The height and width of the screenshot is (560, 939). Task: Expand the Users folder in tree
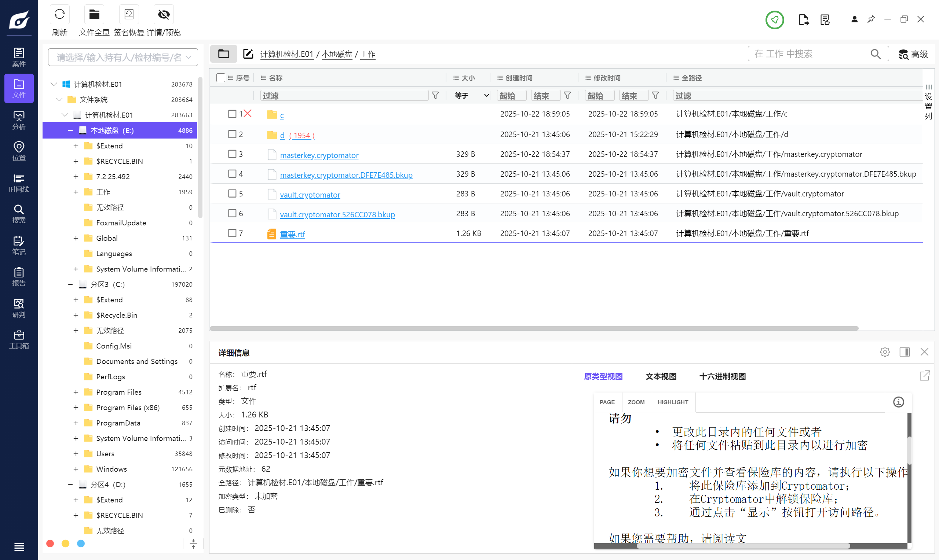[x=76, y=454]
